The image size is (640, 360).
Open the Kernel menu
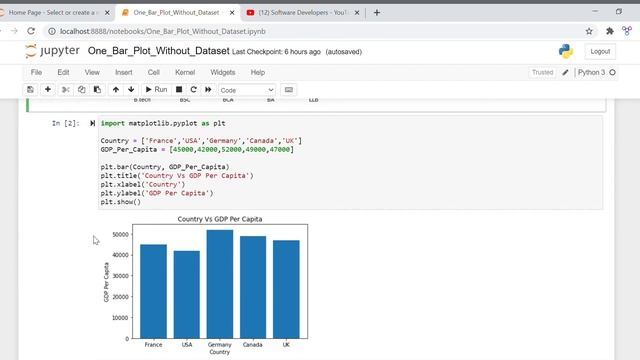click(x=185, y=72)
